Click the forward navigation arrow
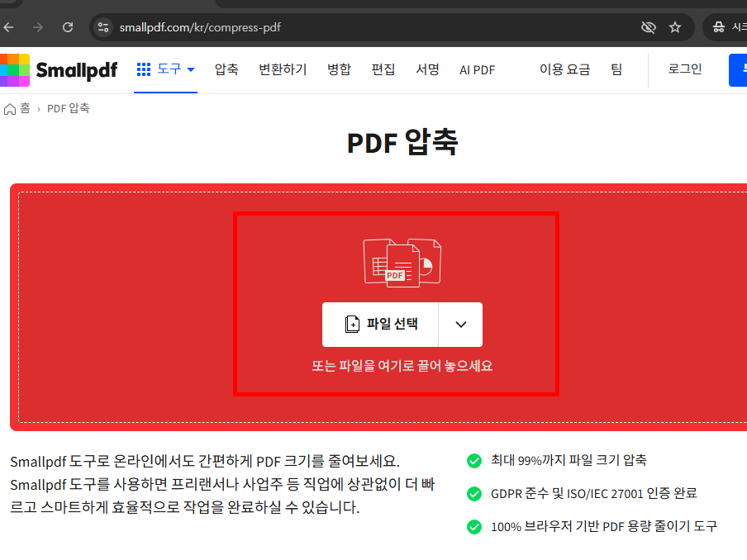747x560 pixels. pos(38,26)
